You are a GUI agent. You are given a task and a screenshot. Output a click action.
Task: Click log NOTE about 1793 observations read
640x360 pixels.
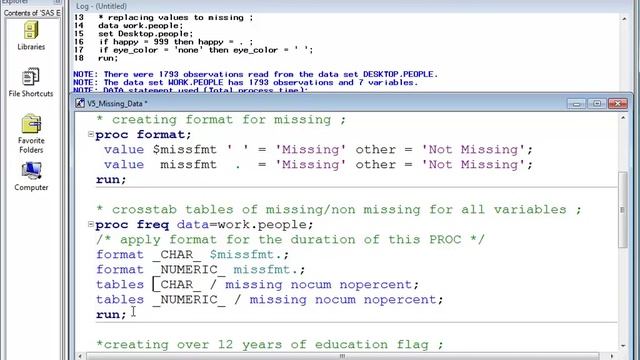tap(256, 74)
